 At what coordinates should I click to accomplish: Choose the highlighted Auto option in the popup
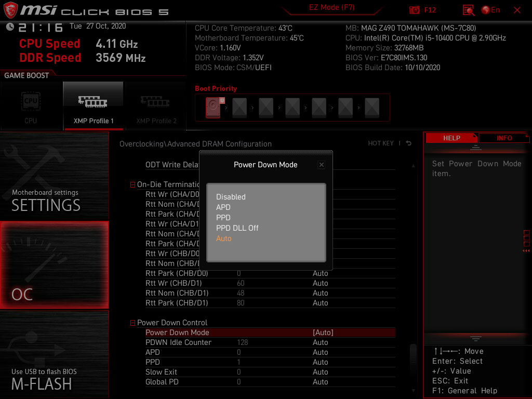coord(223,238)
